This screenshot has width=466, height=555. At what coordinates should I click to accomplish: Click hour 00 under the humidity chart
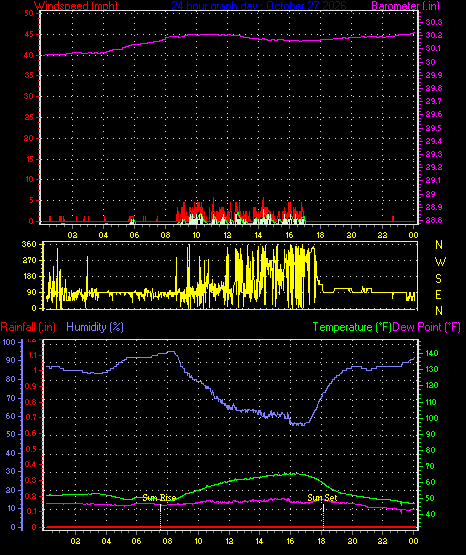413,541
